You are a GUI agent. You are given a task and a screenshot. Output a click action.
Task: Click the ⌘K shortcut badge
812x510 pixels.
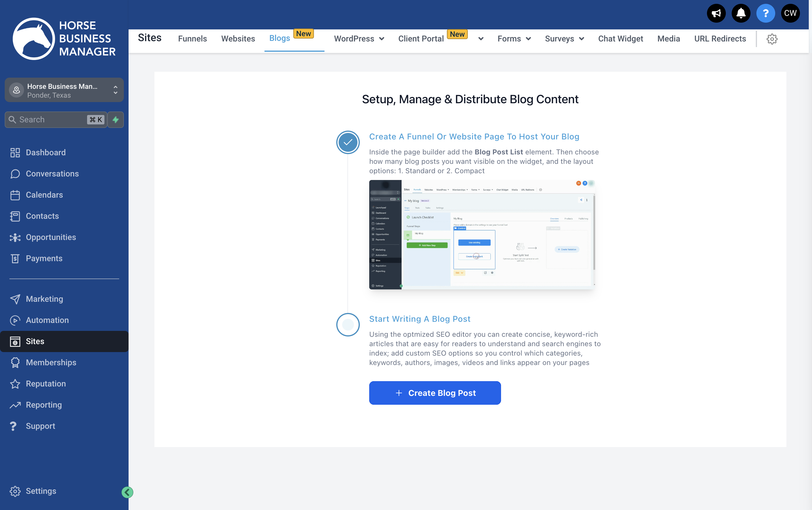click(x=96, y=120)
